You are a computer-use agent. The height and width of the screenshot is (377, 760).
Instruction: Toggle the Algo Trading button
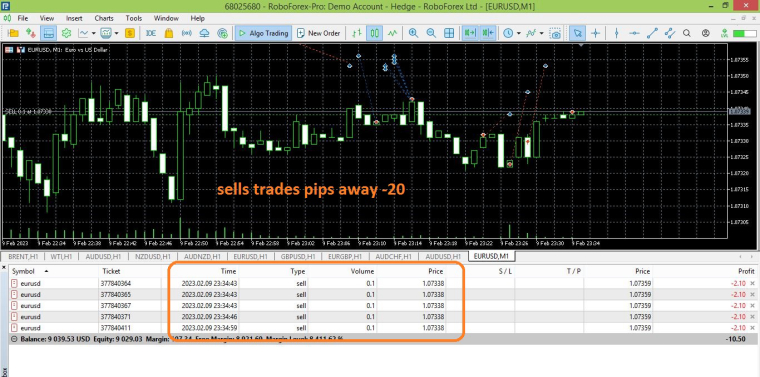pyautogui.click(x=263, y=33)
